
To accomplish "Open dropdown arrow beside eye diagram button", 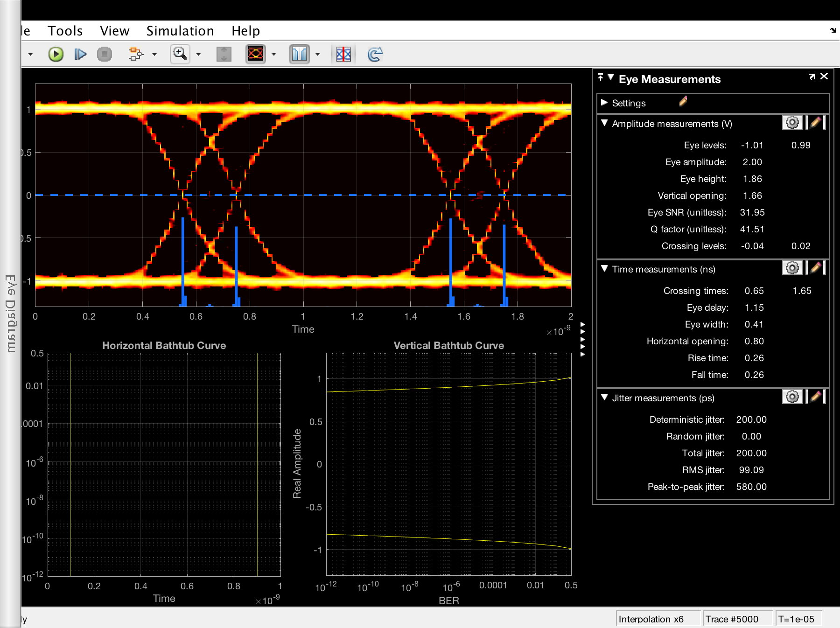I will 274,55.
